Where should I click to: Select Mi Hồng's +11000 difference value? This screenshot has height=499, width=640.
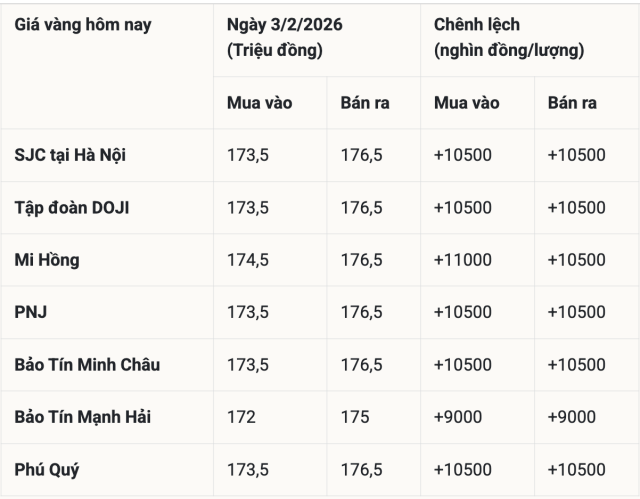coord(463,260)
